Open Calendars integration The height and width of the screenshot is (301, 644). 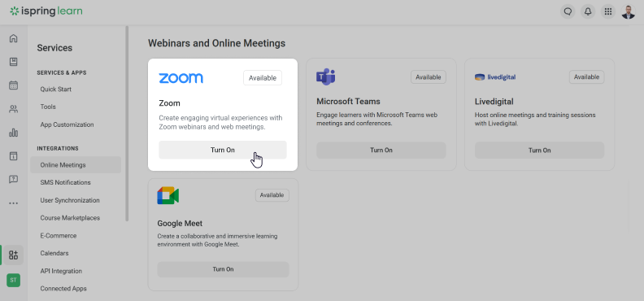(54, 253)
